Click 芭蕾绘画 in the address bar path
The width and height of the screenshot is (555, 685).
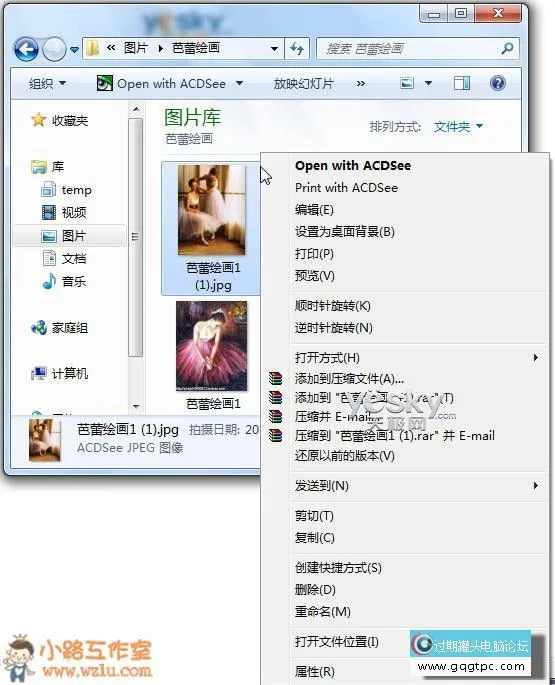click(x=196, y=48)
